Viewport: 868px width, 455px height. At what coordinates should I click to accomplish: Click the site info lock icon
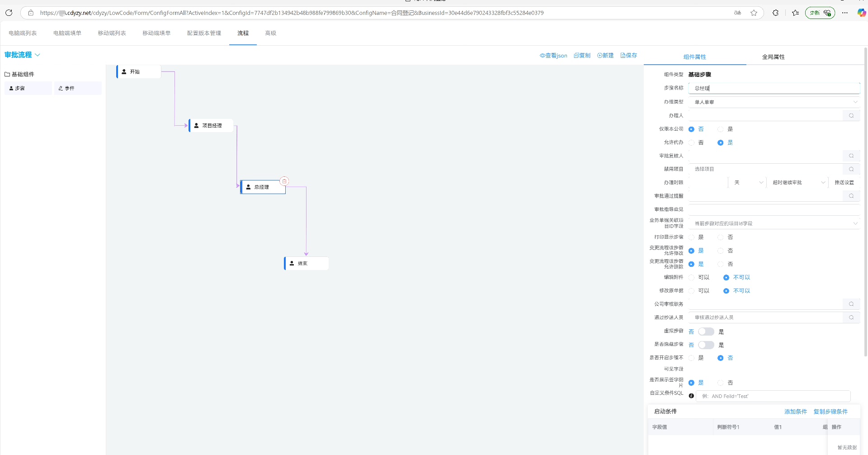point(31,13)
